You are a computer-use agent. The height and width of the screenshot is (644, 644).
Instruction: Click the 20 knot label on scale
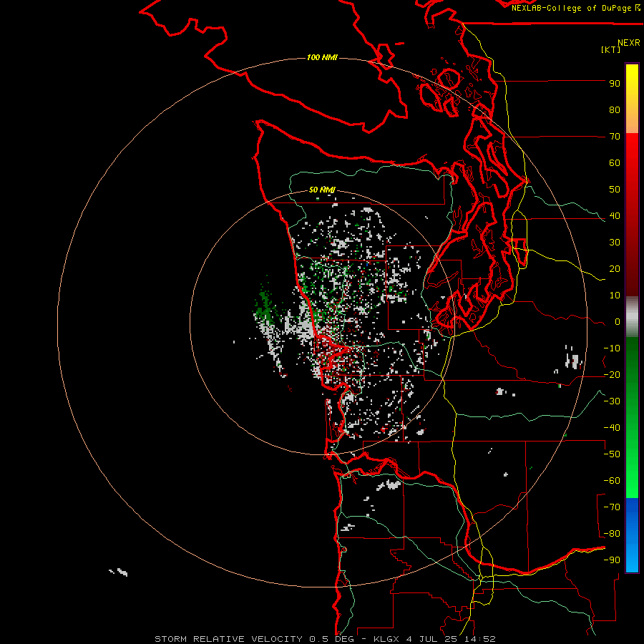click(615, 268)
